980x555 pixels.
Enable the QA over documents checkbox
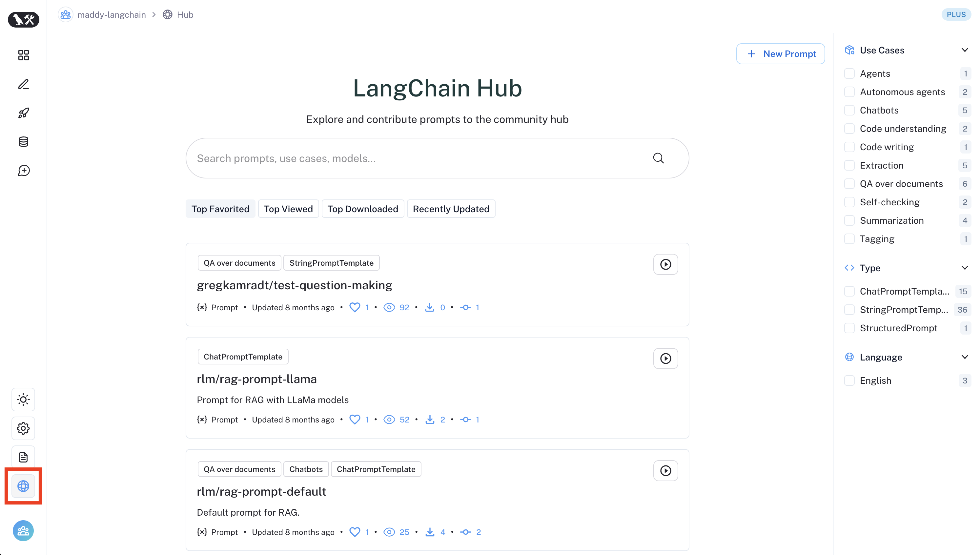coord(849,184)
